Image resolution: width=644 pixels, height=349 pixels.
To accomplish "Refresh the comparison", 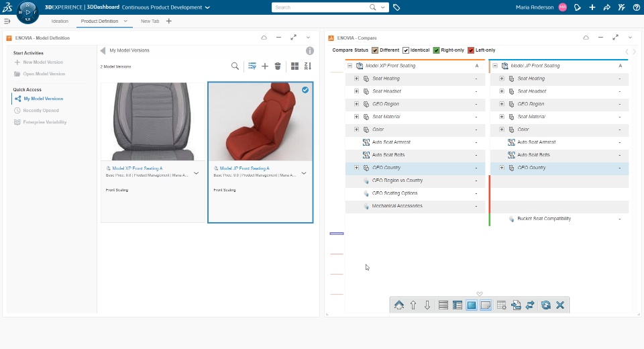I will 546,305.
